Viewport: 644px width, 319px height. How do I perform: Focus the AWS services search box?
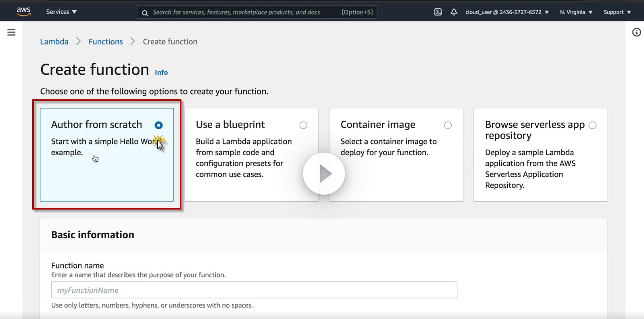(246, 12)
